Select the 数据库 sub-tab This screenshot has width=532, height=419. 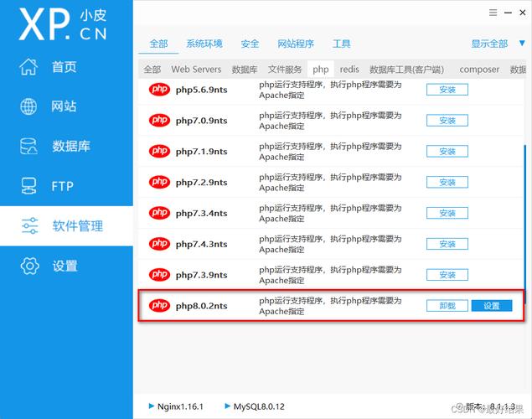pyautogui.click(x=245, y=70)
